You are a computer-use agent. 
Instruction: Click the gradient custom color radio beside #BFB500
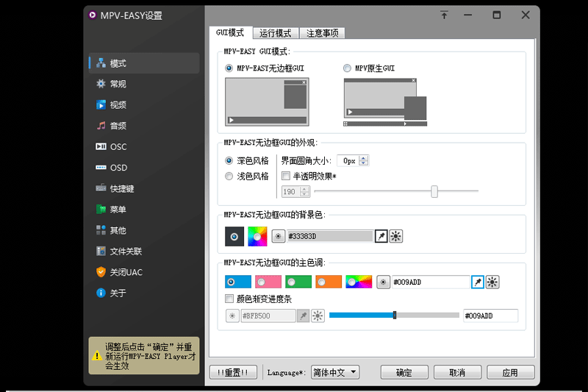pos(232,316)
